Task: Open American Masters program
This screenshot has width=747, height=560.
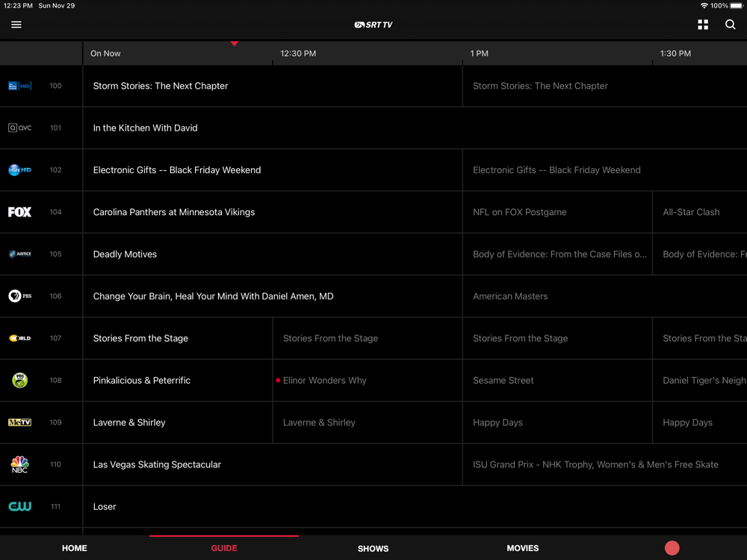Action: (605, 296)
